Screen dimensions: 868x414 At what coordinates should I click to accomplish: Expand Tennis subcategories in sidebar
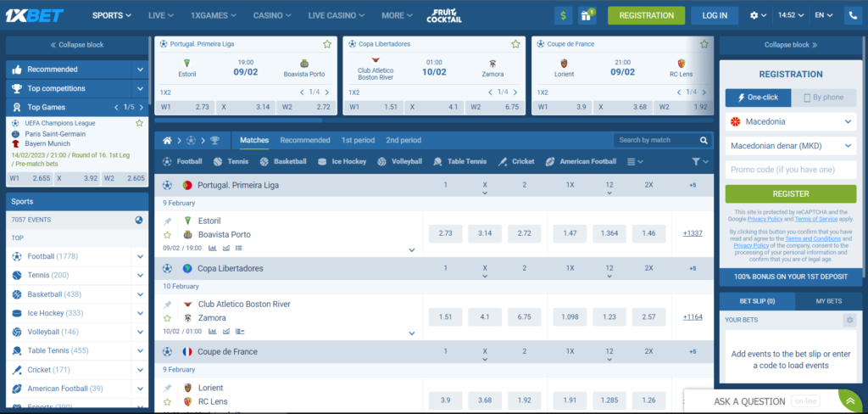[140, 276]
